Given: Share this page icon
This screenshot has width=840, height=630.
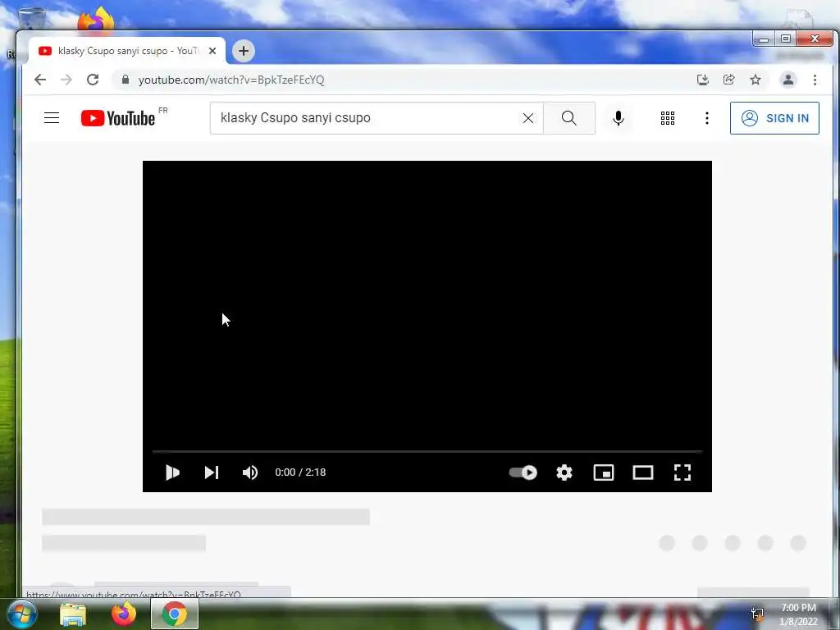Looking at the screenshot, I should pyautogui.click(x=729, y=80).
